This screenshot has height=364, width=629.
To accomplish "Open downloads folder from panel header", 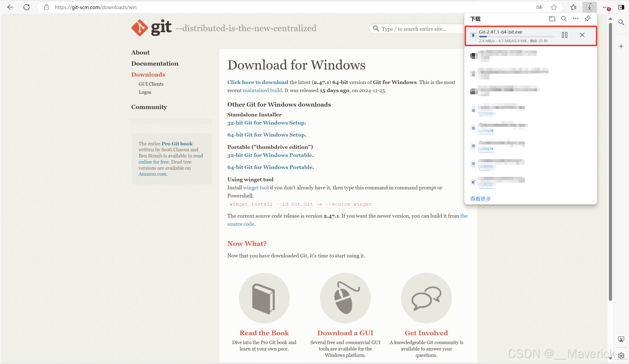I will (552, 19).
